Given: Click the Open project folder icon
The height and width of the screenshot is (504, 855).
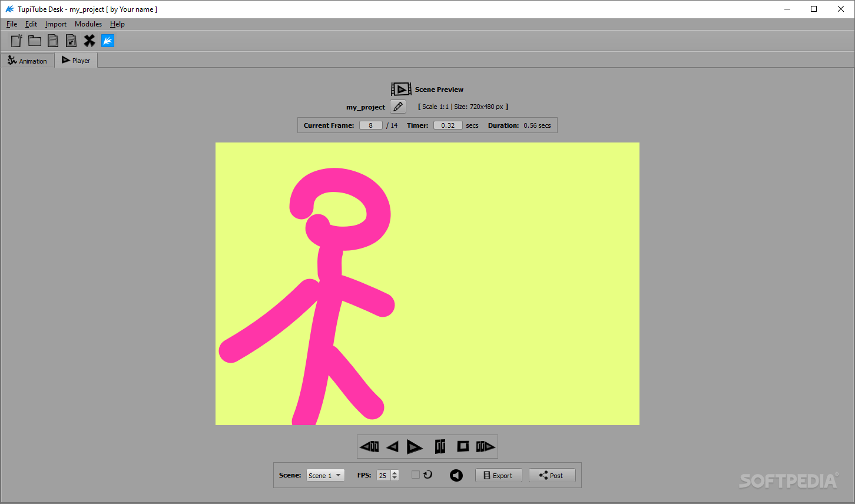Looking at the screenshot, I should pyautogui.click(x=35, y=41).
